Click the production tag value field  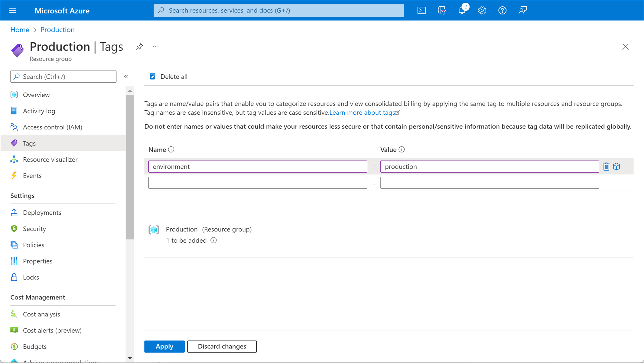coord(490,167)
